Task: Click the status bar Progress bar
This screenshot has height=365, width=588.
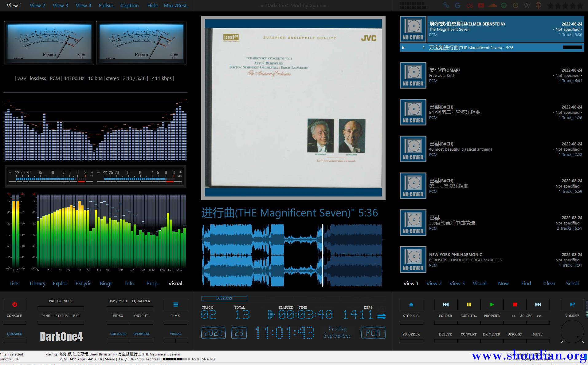Action: 176,359
